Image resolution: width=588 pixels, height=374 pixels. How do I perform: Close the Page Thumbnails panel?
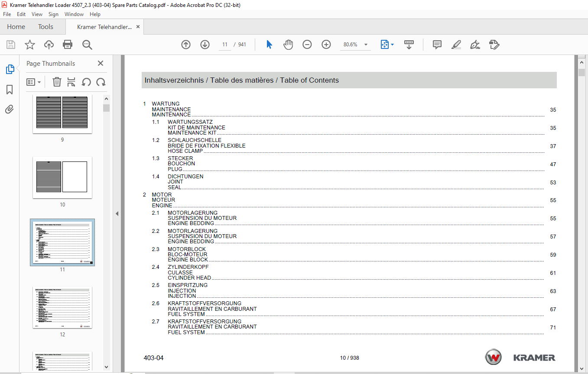(101, 63)
